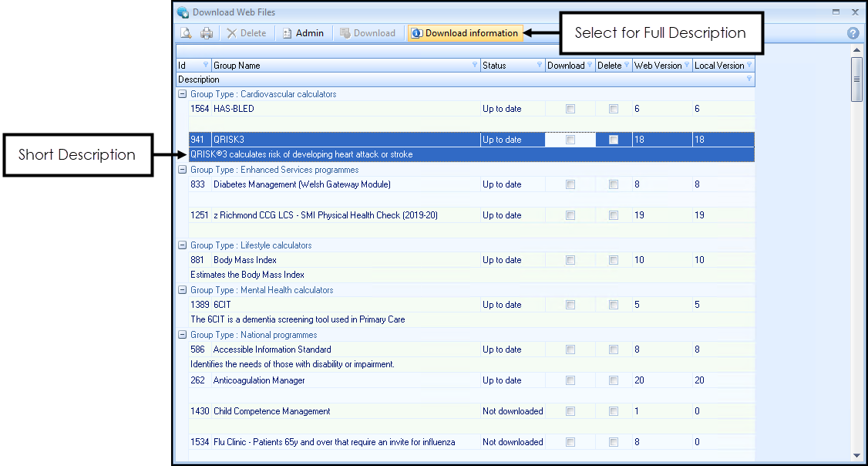
Task: Click the print preview icon in toolbar
Action: [x=186, y=33]
